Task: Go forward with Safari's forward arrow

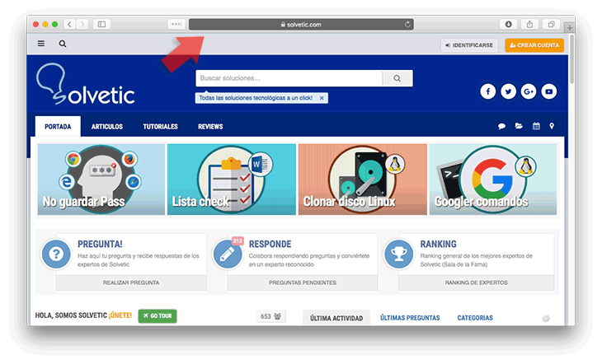Action: [82, 24]
